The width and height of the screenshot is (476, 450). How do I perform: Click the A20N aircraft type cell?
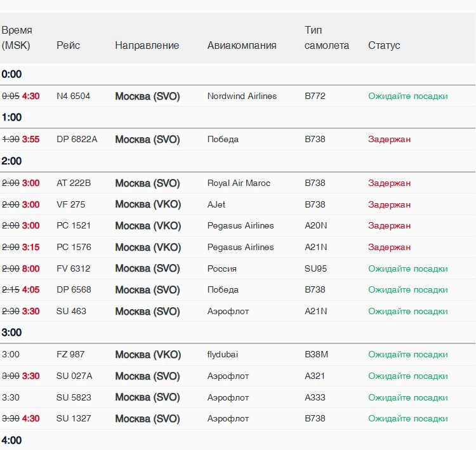[x=315, y=225]
